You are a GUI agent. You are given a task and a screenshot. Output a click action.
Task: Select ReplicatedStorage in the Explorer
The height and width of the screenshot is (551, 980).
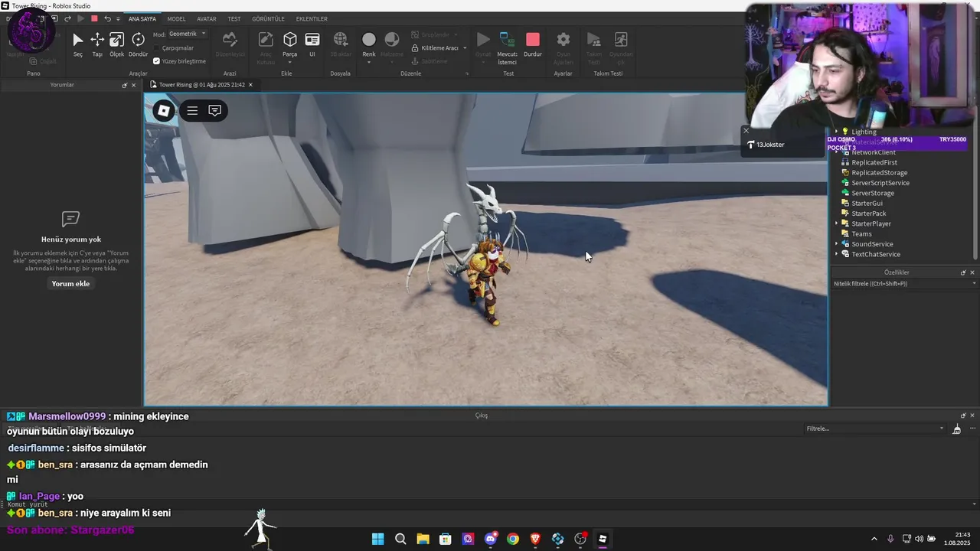pyautogui.click(x=879, y=173)
